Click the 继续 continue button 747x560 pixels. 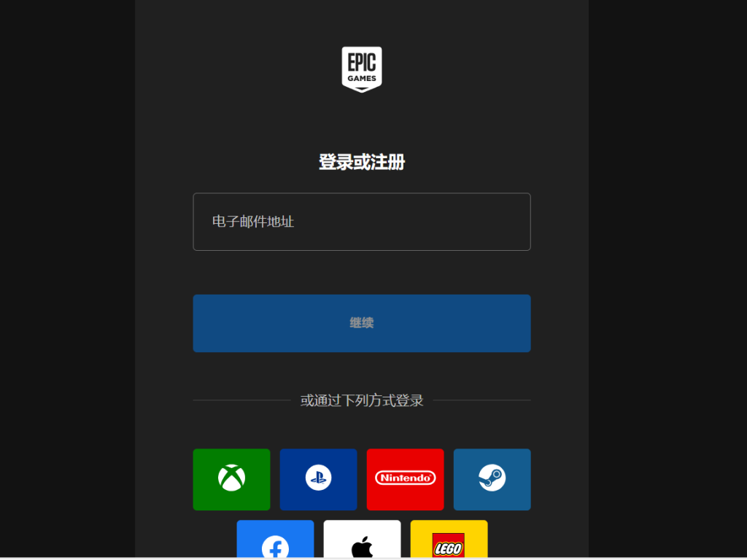362,323
